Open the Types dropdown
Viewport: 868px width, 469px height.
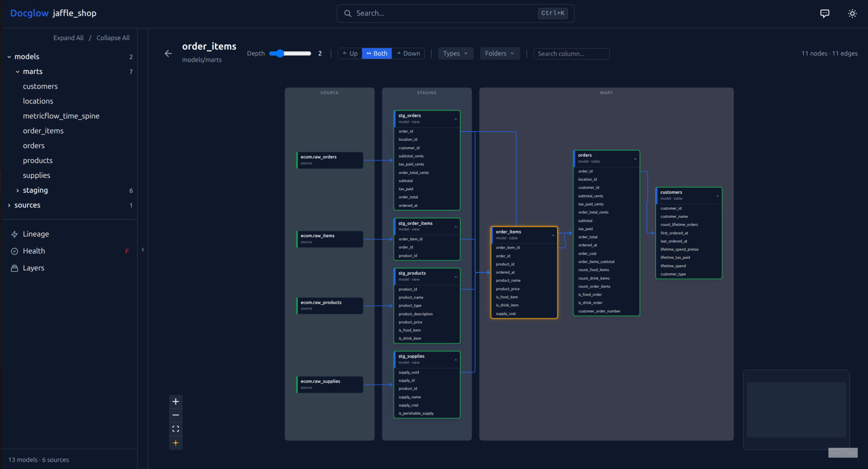point(455,53)
